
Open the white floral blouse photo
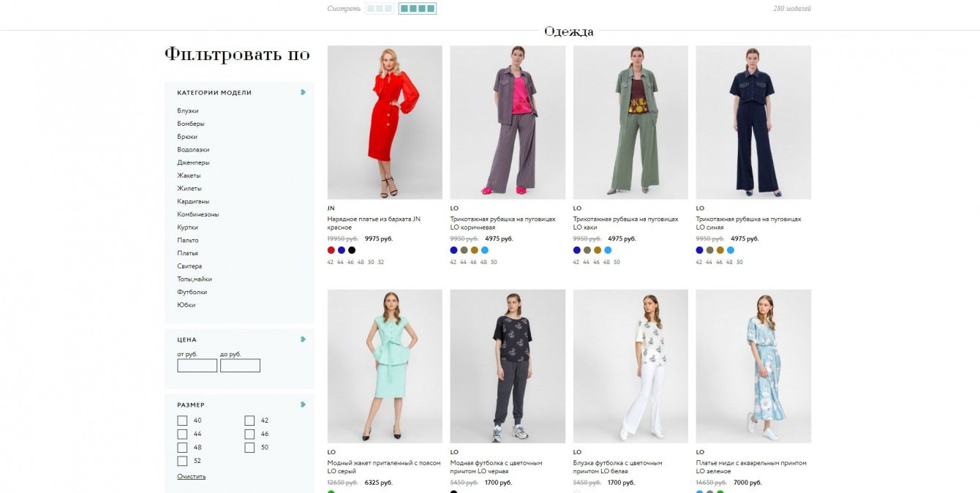pos(630,366)
